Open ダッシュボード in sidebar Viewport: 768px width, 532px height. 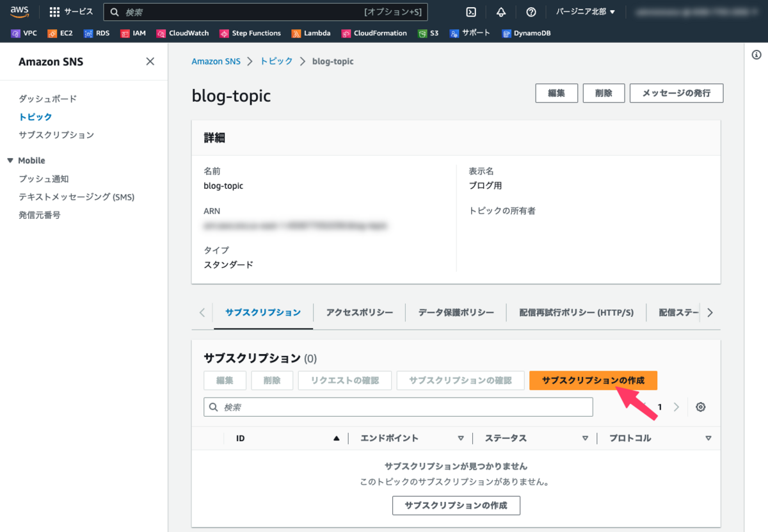click(x=47, y=99)
